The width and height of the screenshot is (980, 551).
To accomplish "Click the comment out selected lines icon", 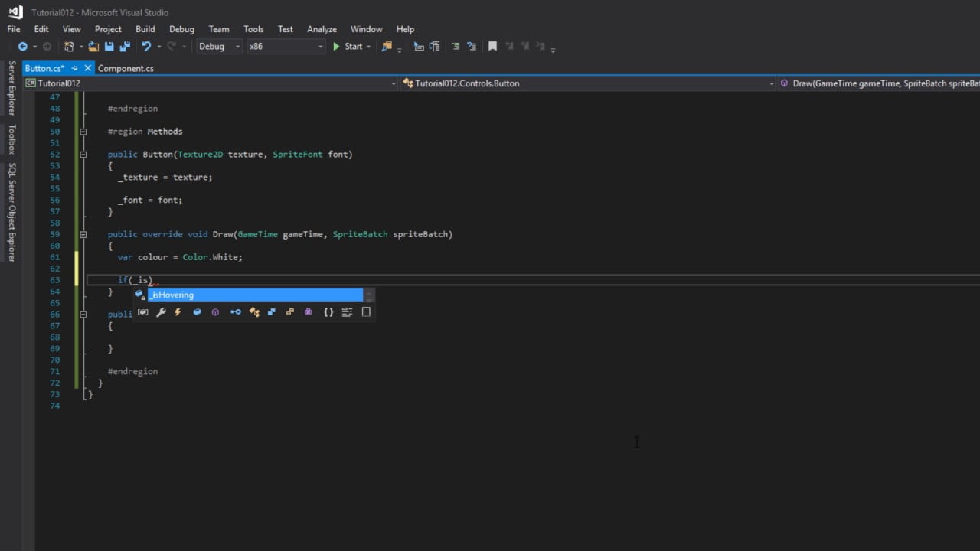I will 456,47.
